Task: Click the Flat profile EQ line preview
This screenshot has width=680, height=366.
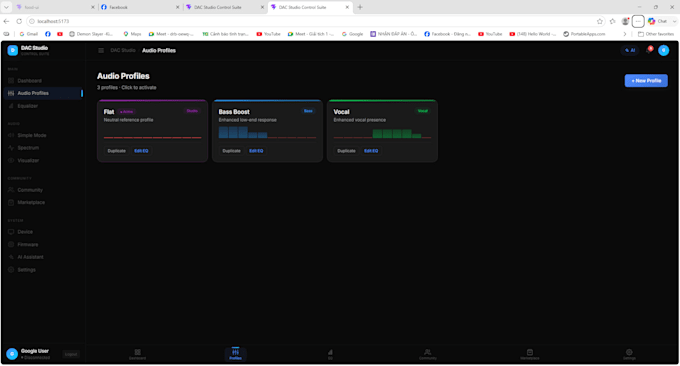Action: 152,137
